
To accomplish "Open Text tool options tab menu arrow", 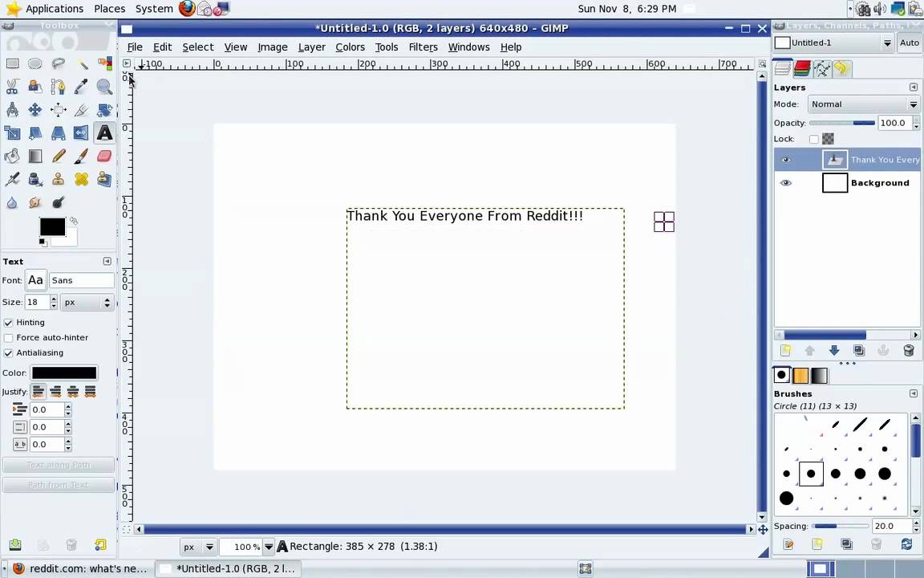I will [x=107, y=261].
